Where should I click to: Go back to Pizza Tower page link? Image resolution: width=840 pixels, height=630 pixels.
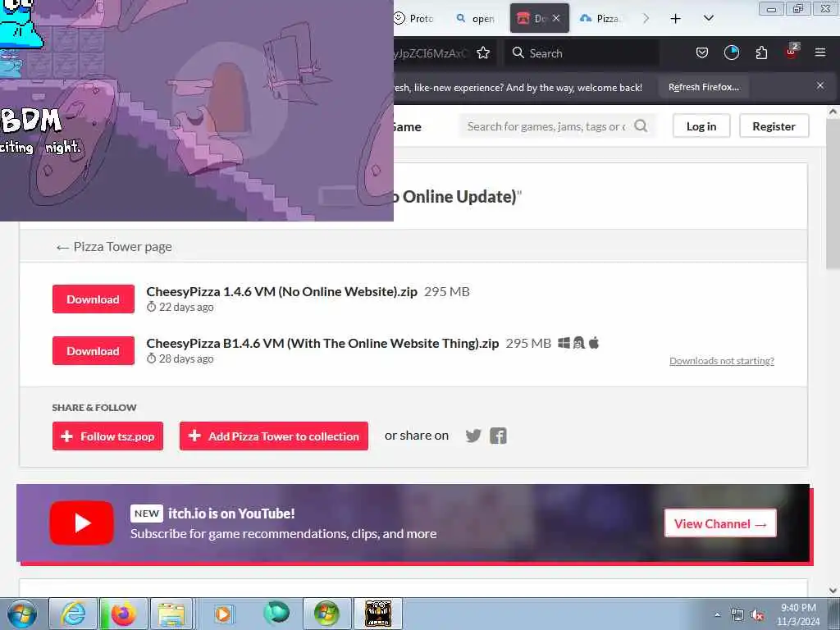(114, 246)
